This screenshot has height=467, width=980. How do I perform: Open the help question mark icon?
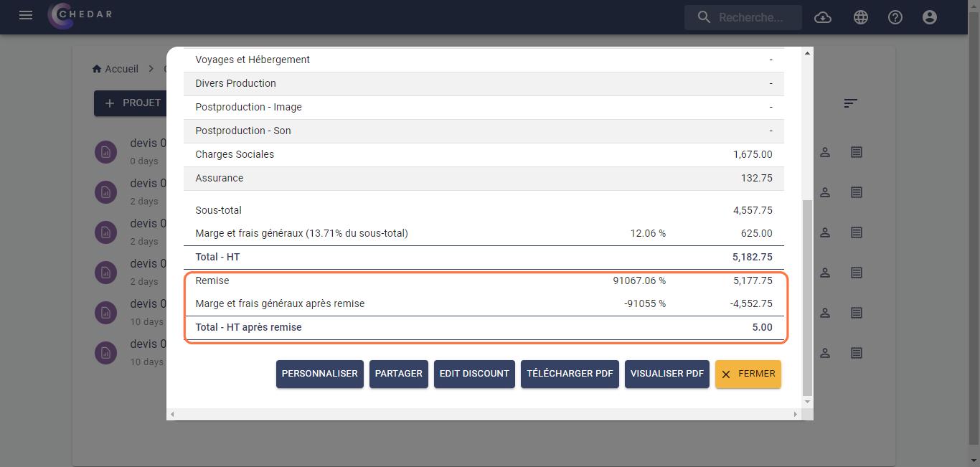pyautogui.click(x=895, y=17)
